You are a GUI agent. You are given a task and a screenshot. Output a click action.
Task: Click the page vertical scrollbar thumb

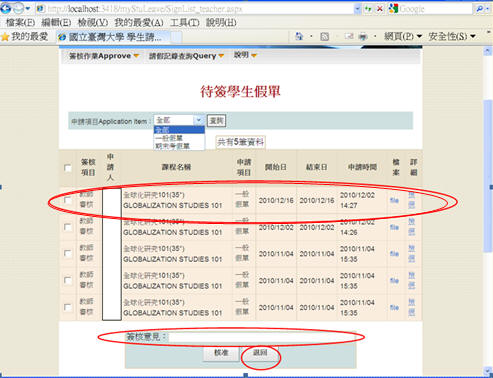pos(488,176)
